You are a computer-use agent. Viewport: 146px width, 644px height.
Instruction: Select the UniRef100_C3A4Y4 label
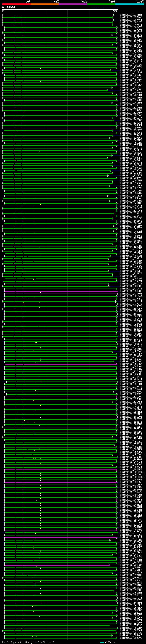click(131, 620)
